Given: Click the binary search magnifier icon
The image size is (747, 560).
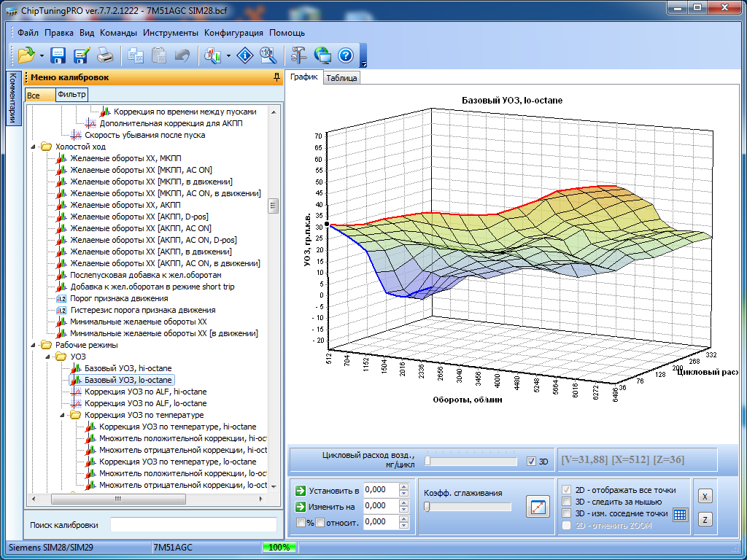Looking at the screenshot, I should pos(268,55).
